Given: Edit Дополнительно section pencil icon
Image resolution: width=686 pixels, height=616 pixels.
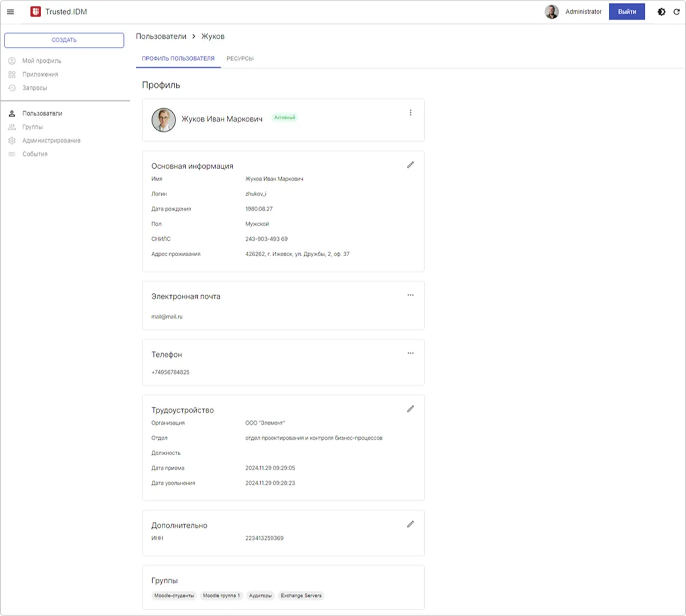Looking at the screenshot, I should tap(410, 524).
